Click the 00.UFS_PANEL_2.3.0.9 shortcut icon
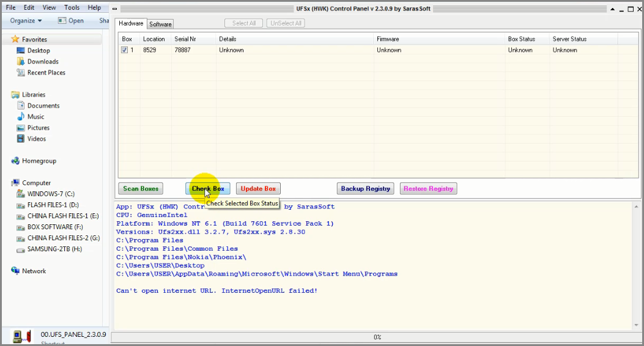 [22, 337]
